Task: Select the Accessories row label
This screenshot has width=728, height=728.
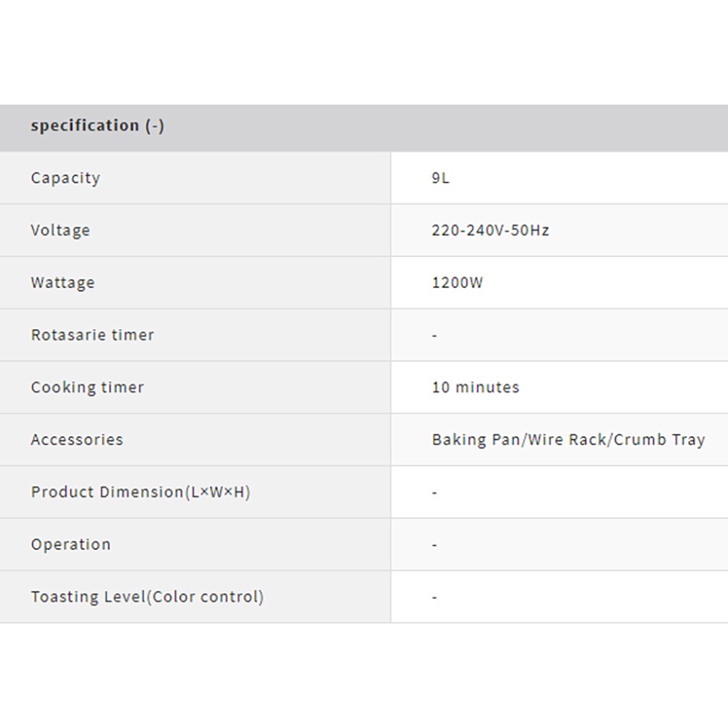Action: pyautogui.click(x=77, y=439)
